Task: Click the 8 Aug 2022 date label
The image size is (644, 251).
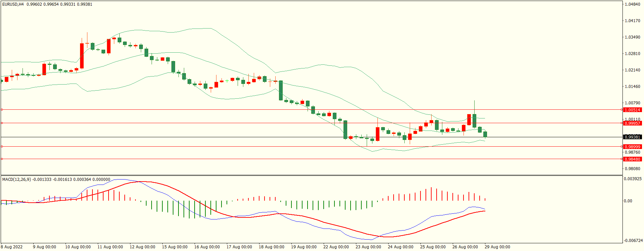Action: (12, 247)
